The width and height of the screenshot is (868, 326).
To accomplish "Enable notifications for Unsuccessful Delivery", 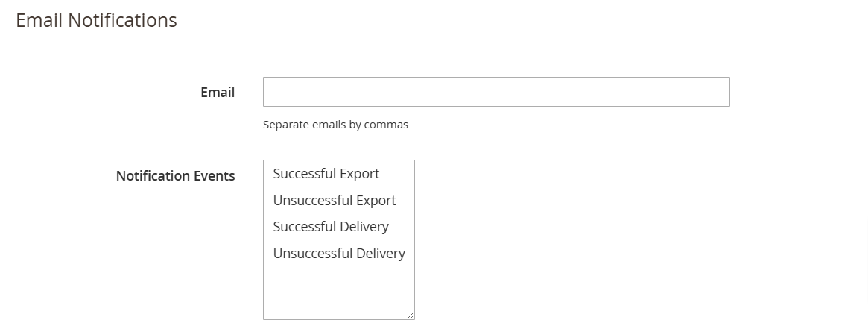I will 339,254.
